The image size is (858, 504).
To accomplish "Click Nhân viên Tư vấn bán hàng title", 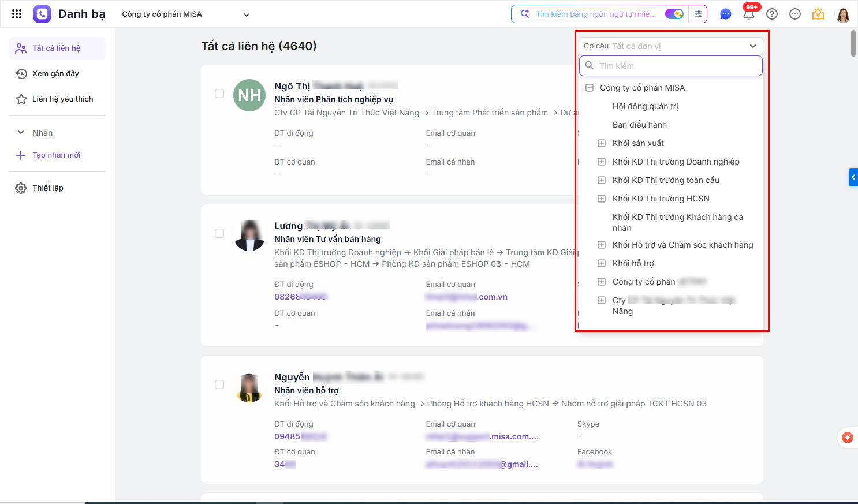I will click(327, 239).
